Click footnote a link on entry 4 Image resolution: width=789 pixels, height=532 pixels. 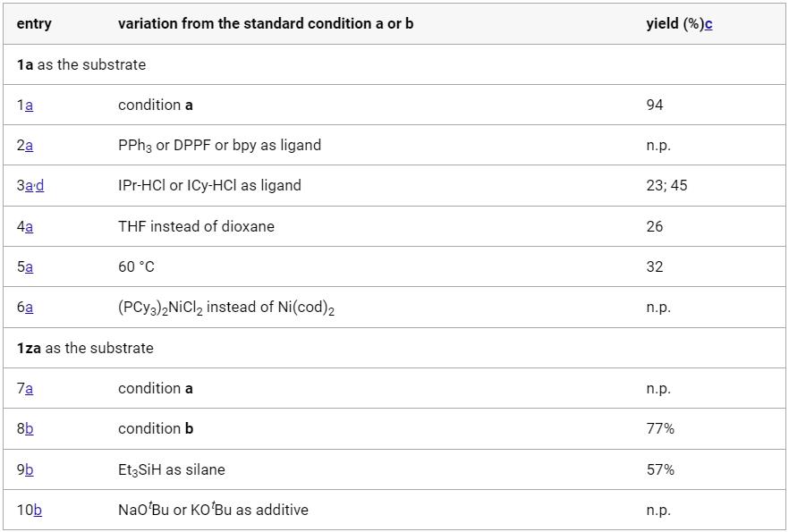tap(30, 227)
